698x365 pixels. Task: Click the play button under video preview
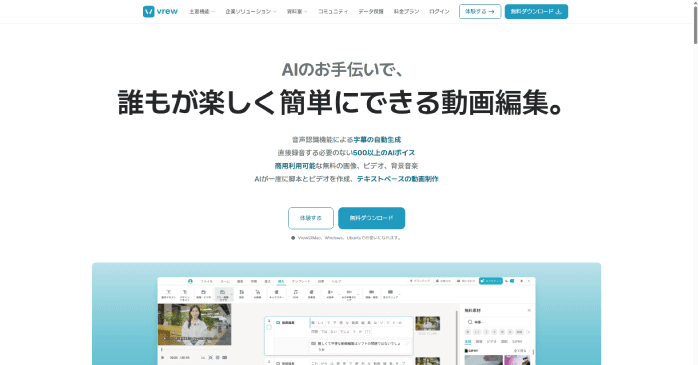pos(162,357)
